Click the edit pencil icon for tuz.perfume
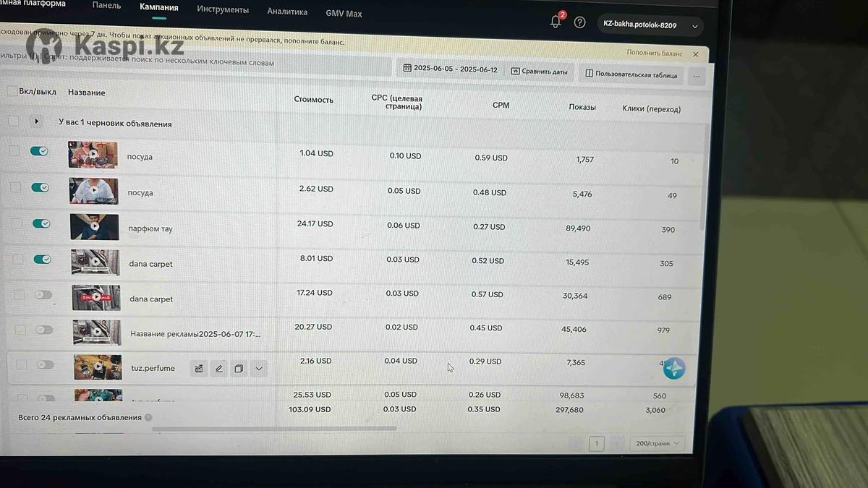This screenshot has height=488, width=868. point(219,369)
